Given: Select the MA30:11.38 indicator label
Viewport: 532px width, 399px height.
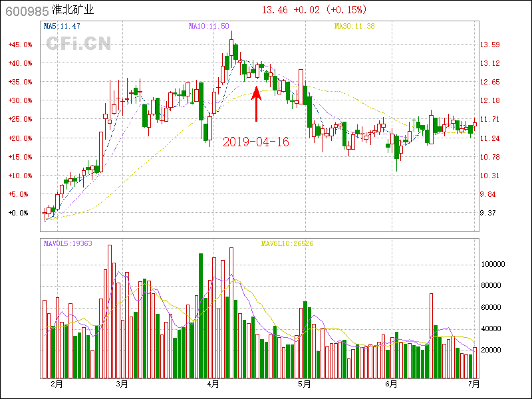Looking at the screenshot, I should coord(354,27).
